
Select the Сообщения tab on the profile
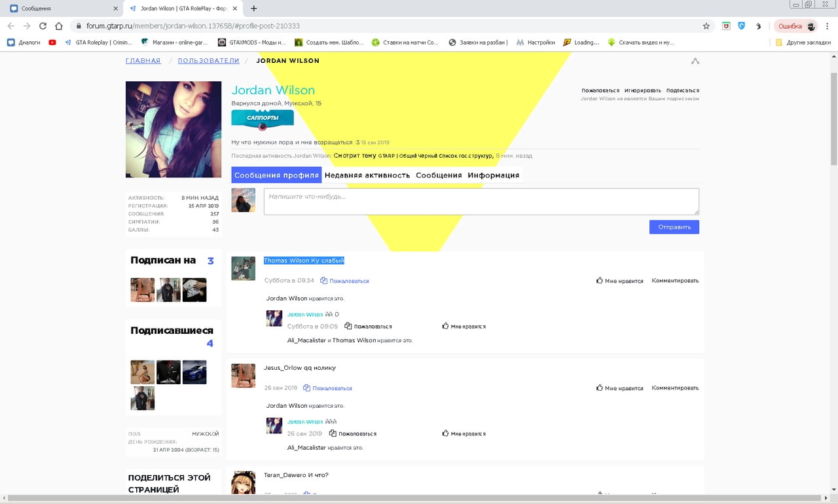click(x=439, y=175)
